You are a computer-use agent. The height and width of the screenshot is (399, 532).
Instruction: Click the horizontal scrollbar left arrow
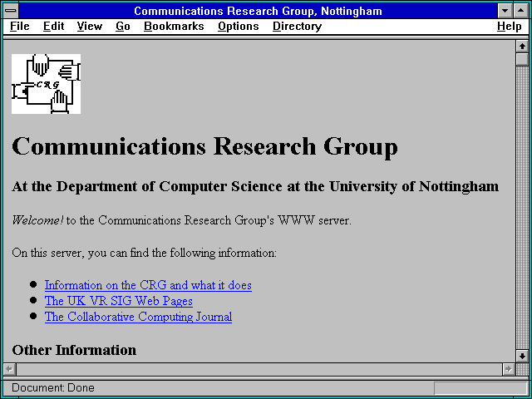[10, 369]
